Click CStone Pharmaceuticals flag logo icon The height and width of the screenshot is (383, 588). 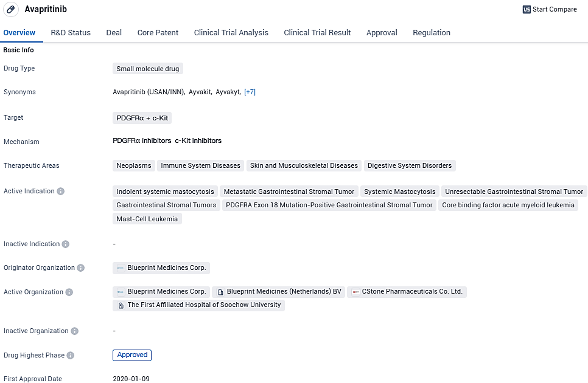[x=355, y=292]
